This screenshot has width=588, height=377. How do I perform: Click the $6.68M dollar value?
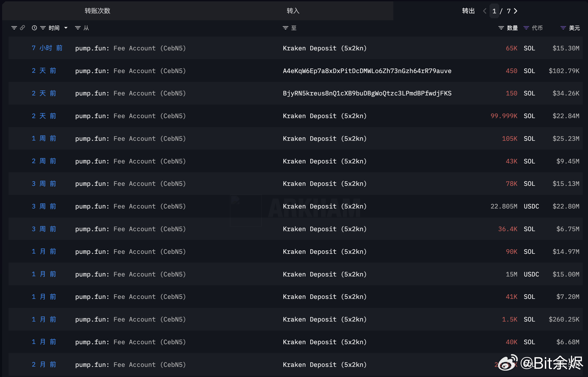[x=568, y=342]
